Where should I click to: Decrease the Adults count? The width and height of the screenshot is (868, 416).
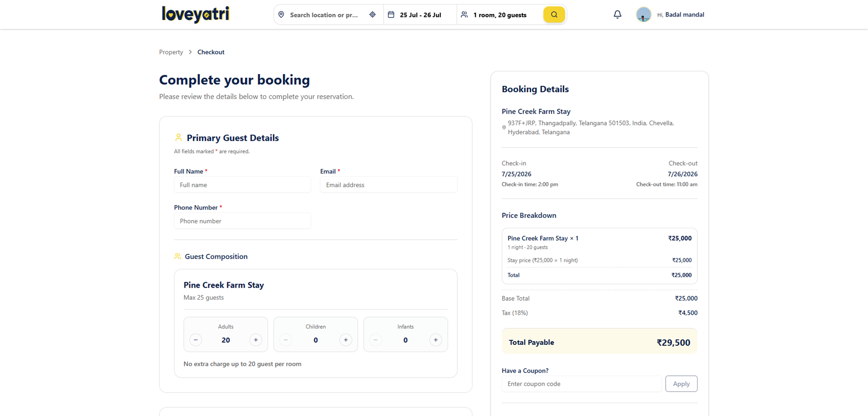tap(196, 340)
